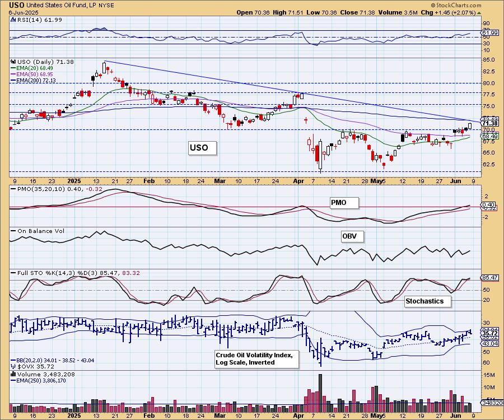The width and height of the screenshot is (504, 420).
Task: Click the Volume 3,483,208 legend text
Action: (46, 374)
